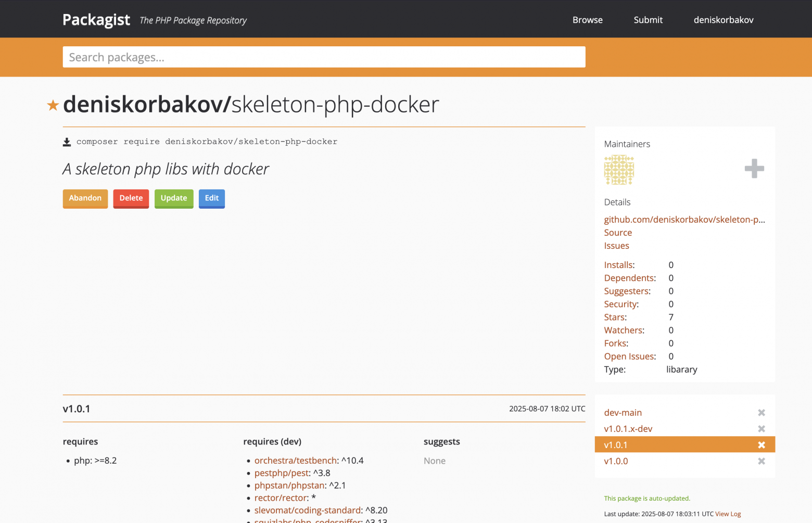Click the libarary type value
Viewport: 812px width, 523px height.
(x=682, y=369)
